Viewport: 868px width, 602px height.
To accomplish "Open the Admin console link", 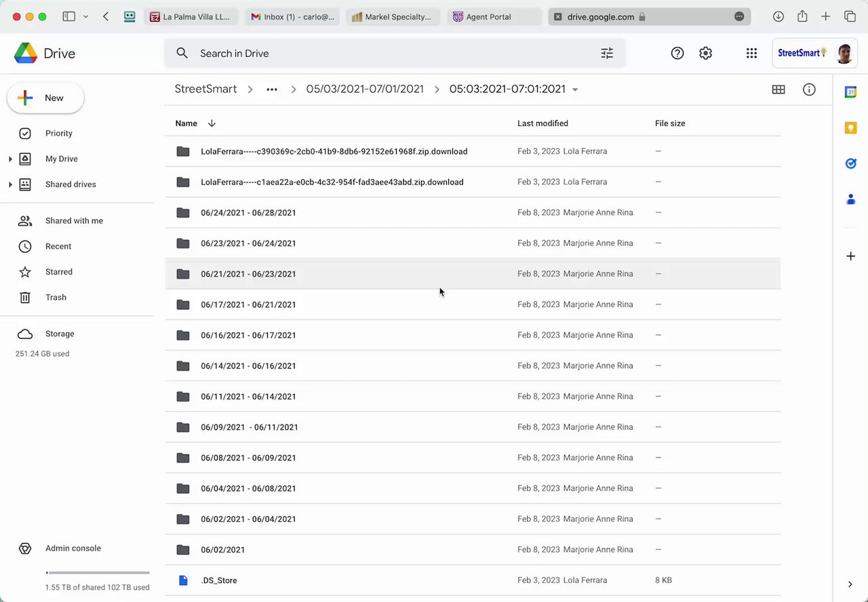I will (x=73, y=548).
